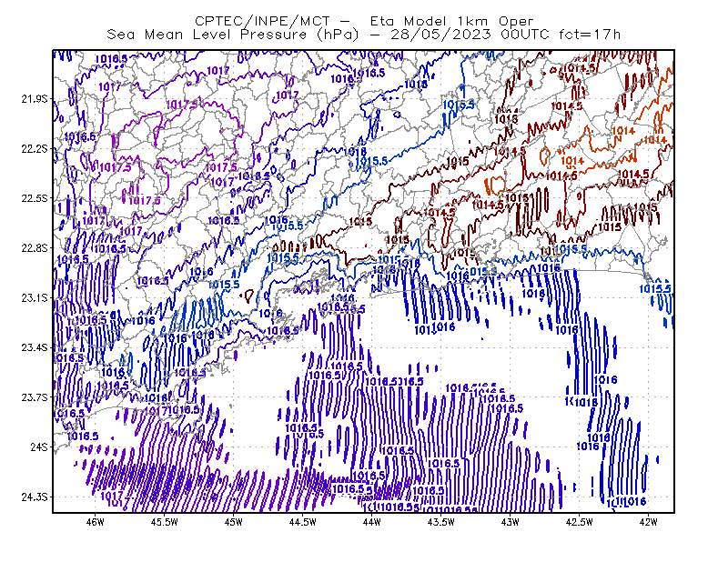The width and height of the screenshot is (728, 562).
Task: Select the 23.1S latitude tick label
Action: (x=35, y=298)
